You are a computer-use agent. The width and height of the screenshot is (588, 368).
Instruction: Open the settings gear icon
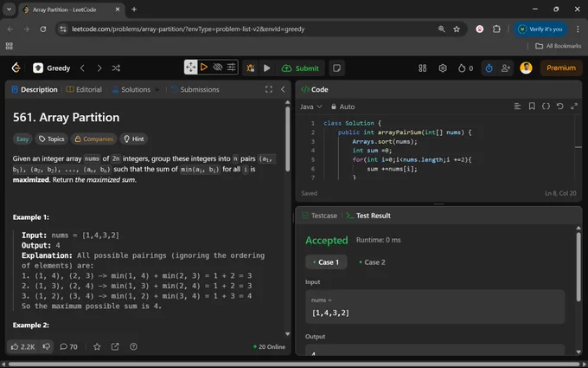point(443,68)
